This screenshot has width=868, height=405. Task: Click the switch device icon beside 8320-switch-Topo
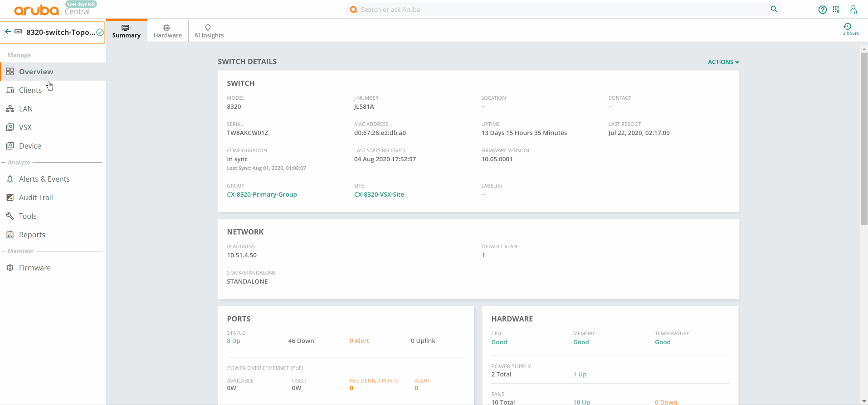coord(19,31)
